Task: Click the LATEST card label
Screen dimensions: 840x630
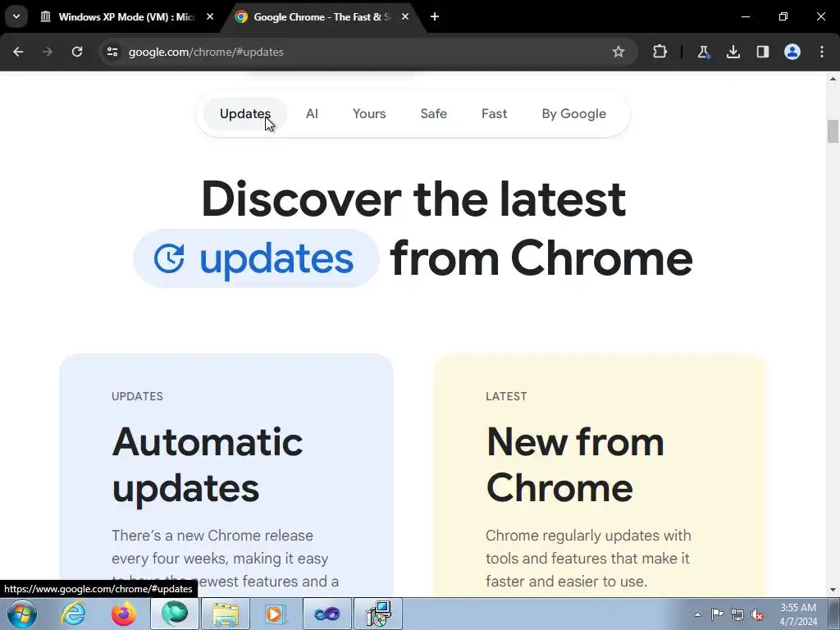Action: 506,396
